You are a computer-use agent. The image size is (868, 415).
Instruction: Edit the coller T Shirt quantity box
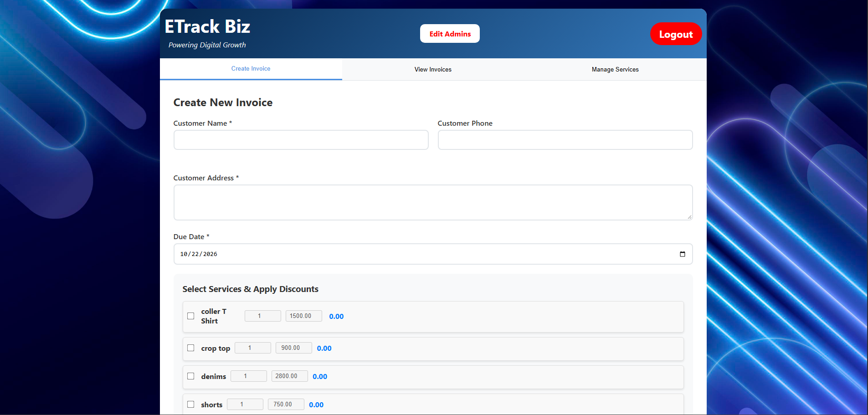(263, 316)
